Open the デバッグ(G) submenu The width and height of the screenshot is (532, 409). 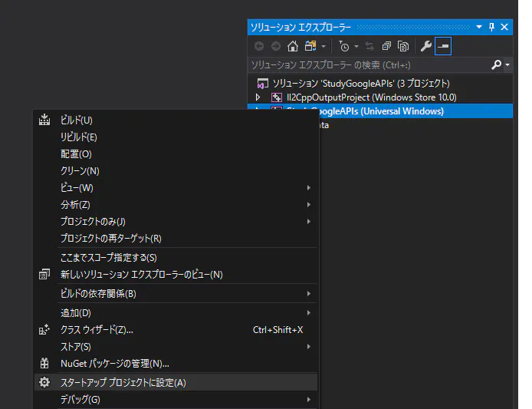tap(176, 400)
